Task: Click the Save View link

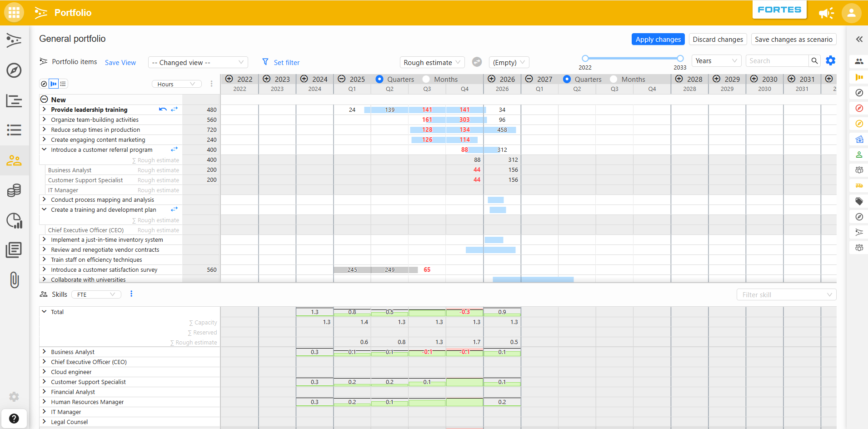Action: coord(120,62)
